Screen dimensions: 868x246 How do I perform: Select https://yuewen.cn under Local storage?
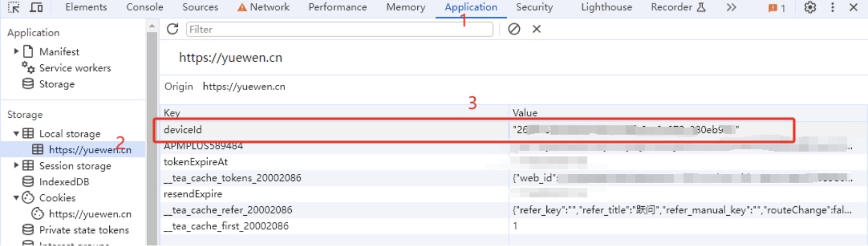90,150
